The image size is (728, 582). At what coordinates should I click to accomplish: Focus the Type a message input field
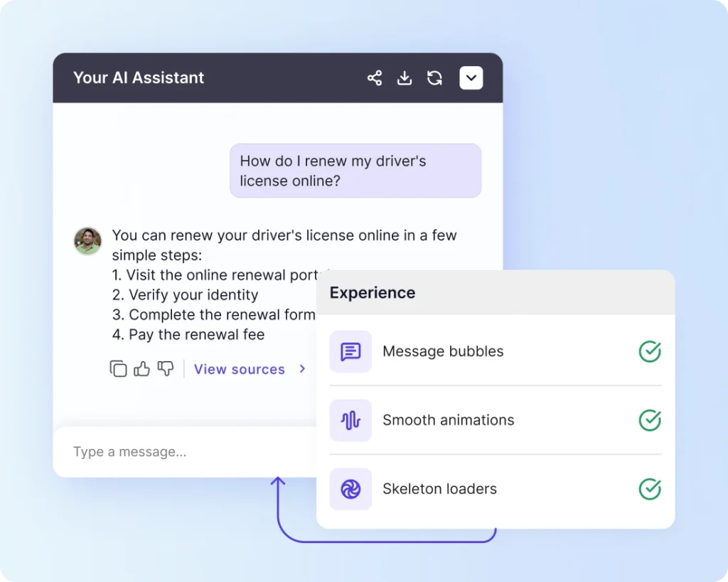186,451
